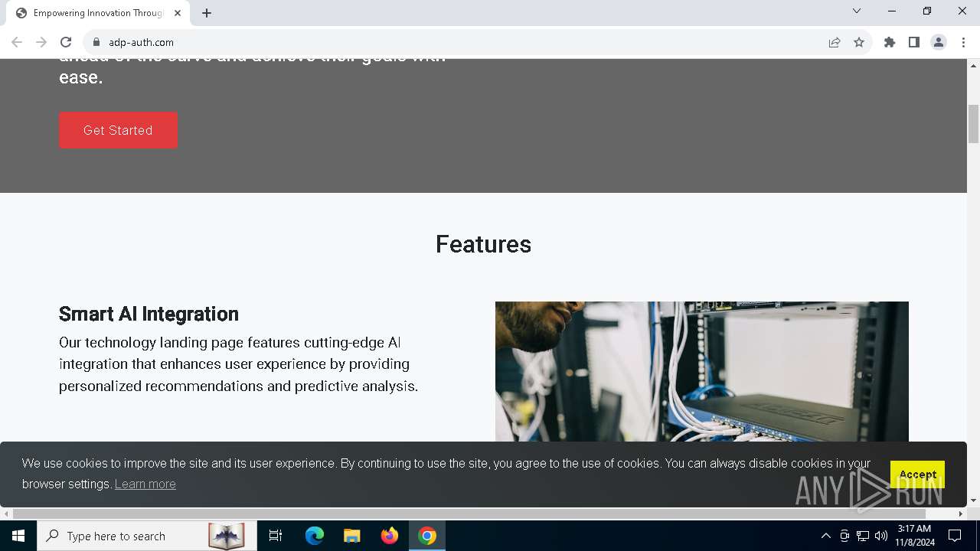Launch Microsoft Edge from taskbar
Viewport: 980px width, 551px height.
(315, 536)
